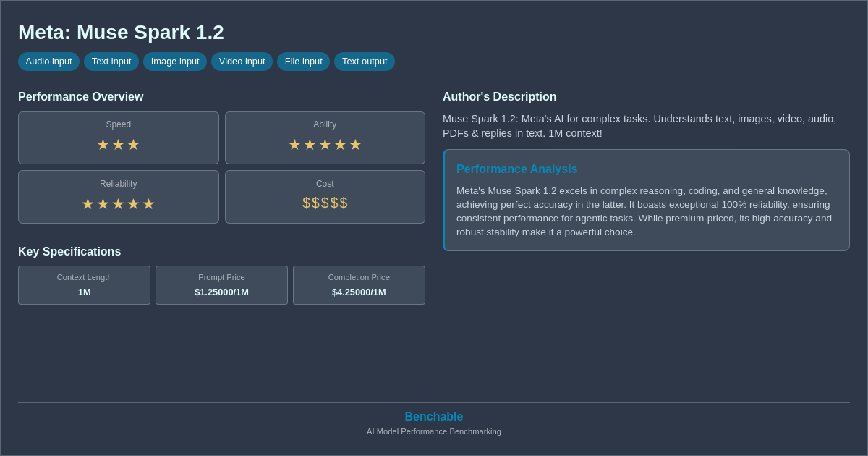This screenshot has width=868, height=456.
Task: Click the Performance Overview heading
Action: click(81, 97)
